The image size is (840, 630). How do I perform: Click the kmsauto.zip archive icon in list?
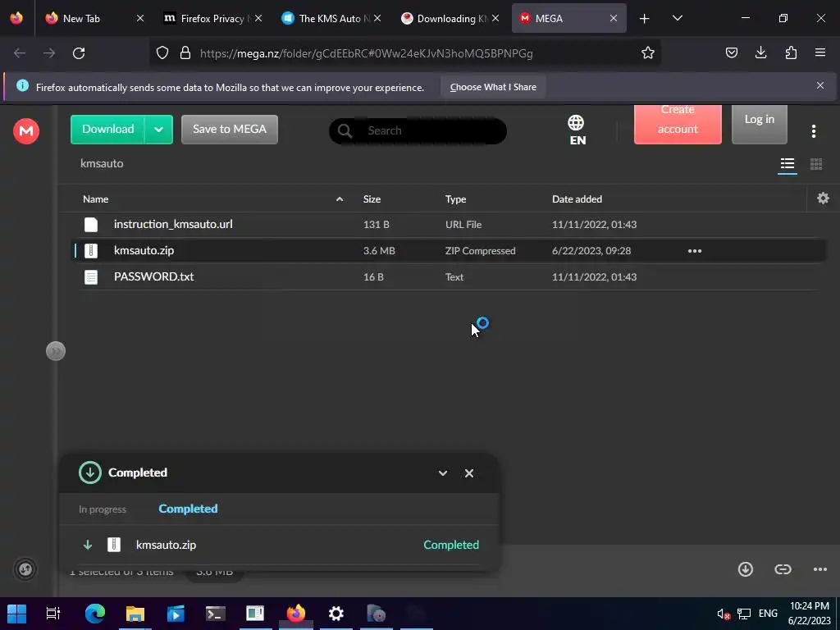91,251
